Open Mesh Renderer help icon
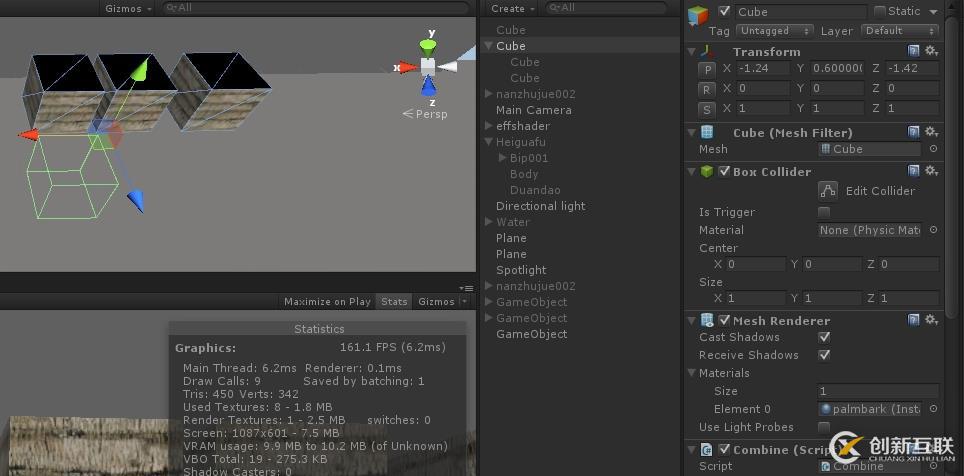Screen dimensions: 964x476 [x=914, y=320]
